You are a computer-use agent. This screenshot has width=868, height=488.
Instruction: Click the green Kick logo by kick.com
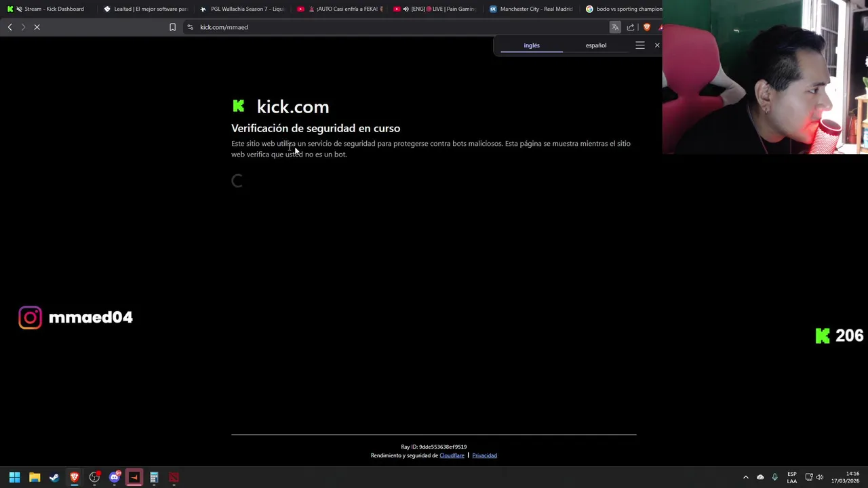[x=238, y=106]
